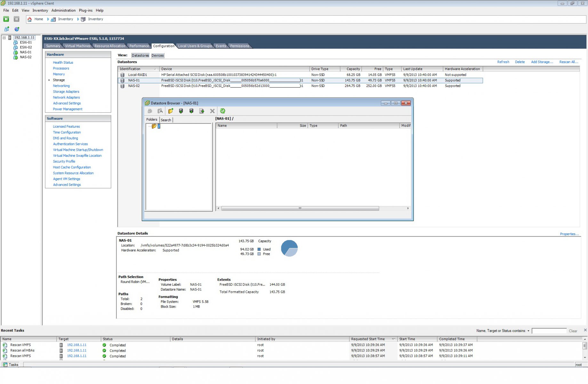Image resolution: width=588 pixels, height=384 pixels.
Task: Click Size column header in Datastore Browser
Action: 292,126
